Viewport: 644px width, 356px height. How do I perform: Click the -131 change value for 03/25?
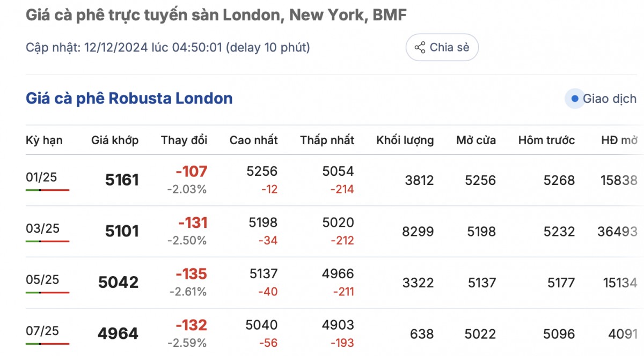coord(192,223)
